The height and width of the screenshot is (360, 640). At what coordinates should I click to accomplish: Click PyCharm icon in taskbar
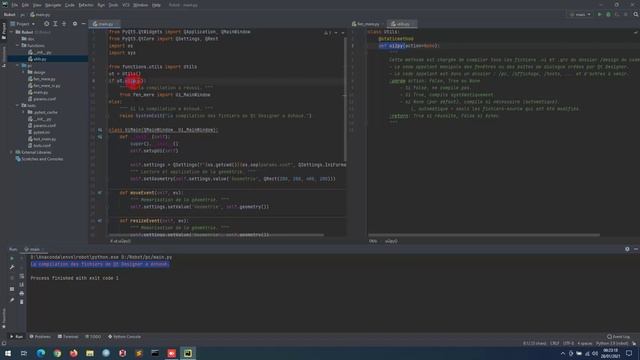coord(188,353)
